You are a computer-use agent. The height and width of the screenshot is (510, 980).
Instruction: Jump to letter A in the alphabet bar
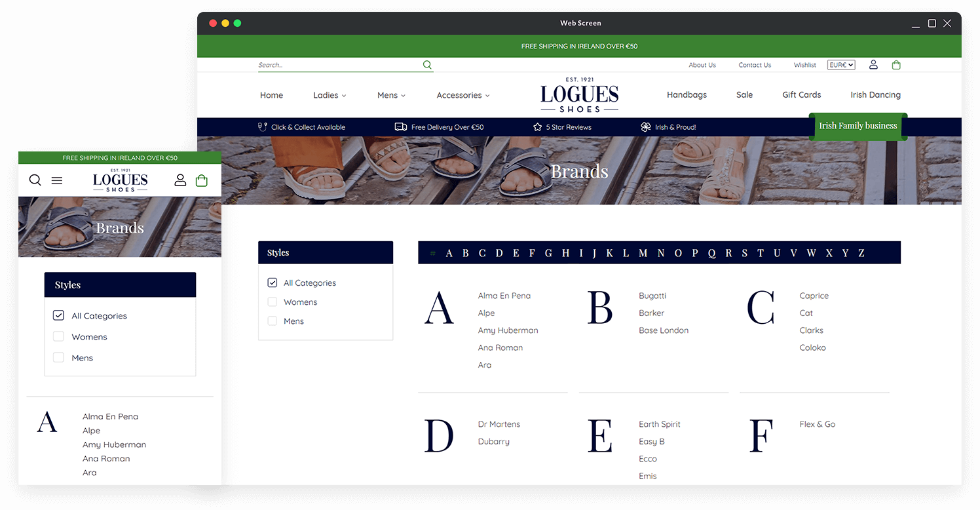click(449, 253)
